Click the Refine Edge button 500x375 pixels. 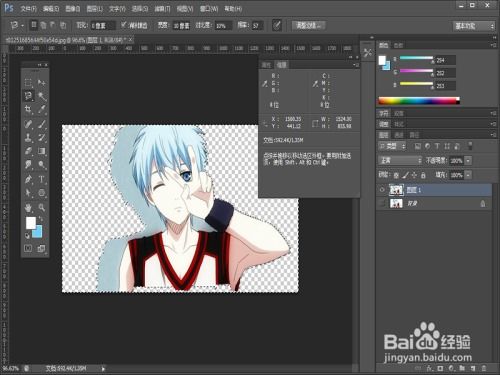(309, 25)
